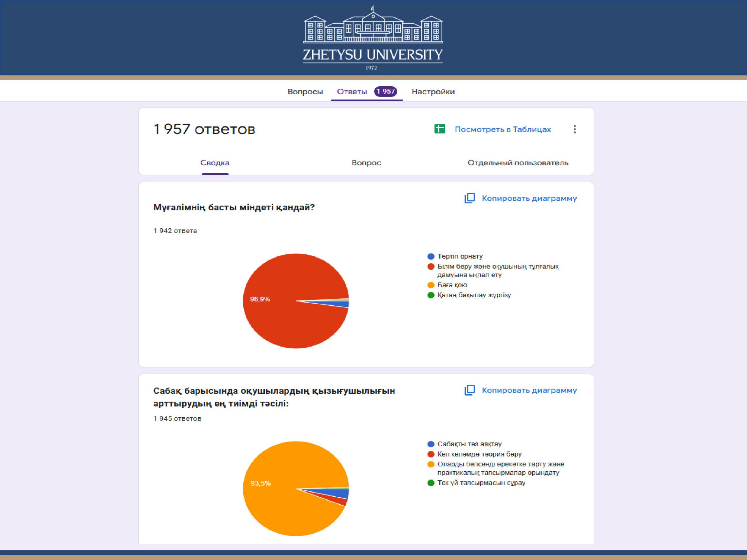
Task: Click copy icon for first chart
Action: coord(470,198)
